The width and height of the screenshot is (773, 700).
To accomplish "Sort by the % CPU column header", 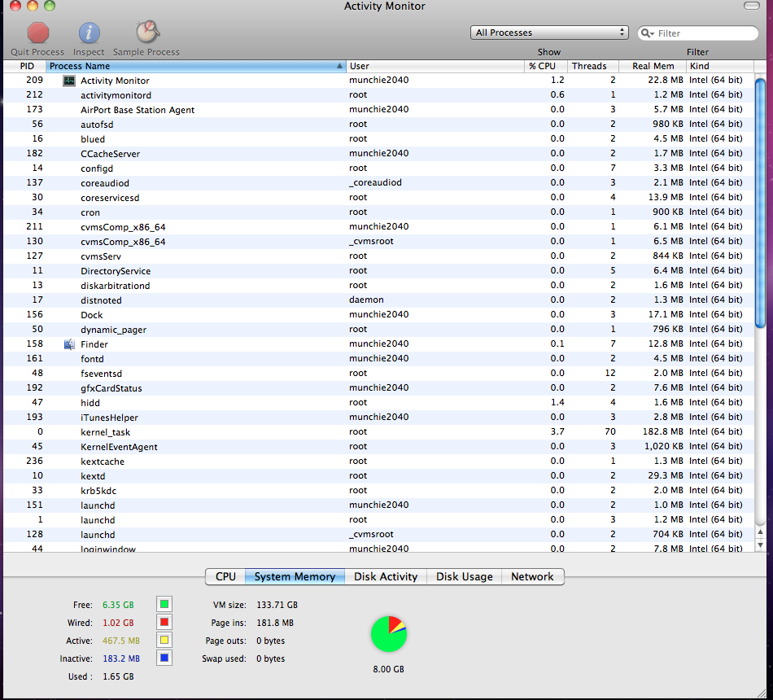I will (546, 66).
